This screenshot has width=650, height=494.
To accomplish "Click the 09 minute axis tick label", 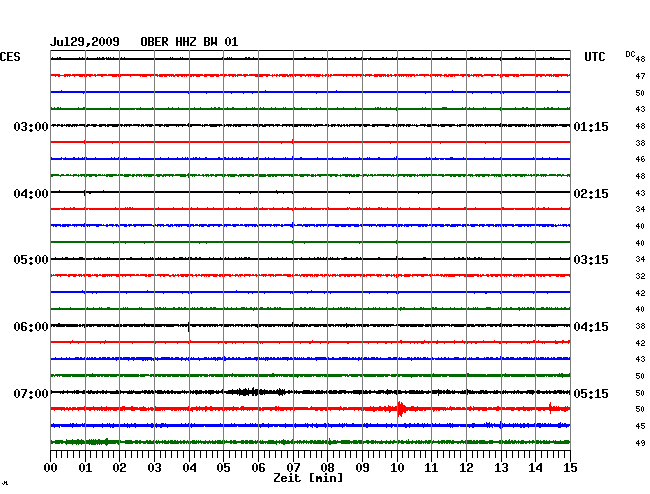I will click(x=362, y=467).
